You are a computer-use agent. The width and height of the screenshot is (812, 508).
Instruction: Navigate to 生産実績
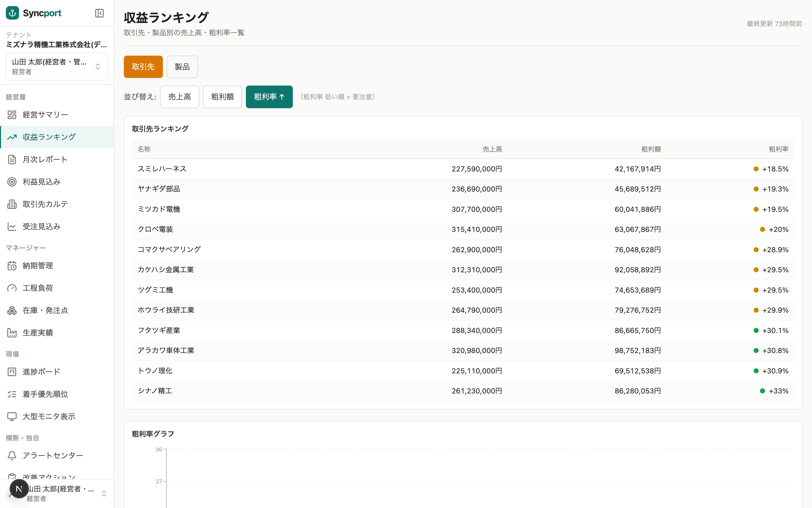[57, 333]
